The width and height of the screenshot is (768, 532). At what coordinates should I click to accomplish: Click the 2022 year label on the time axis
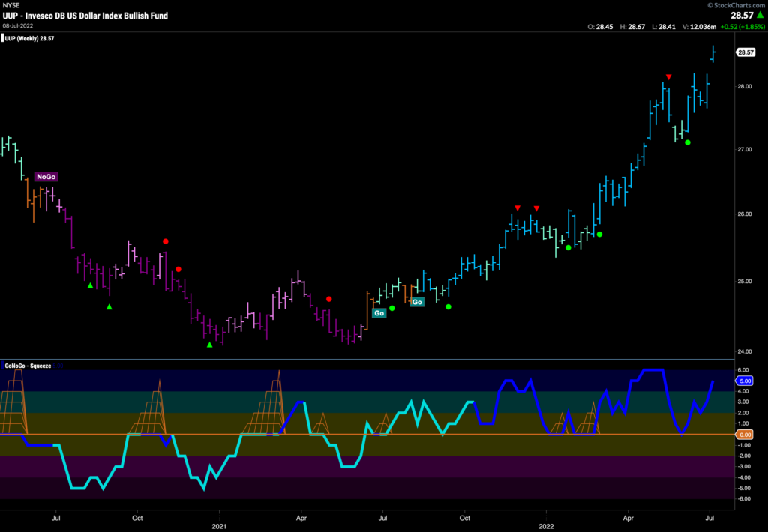(546, 527)
